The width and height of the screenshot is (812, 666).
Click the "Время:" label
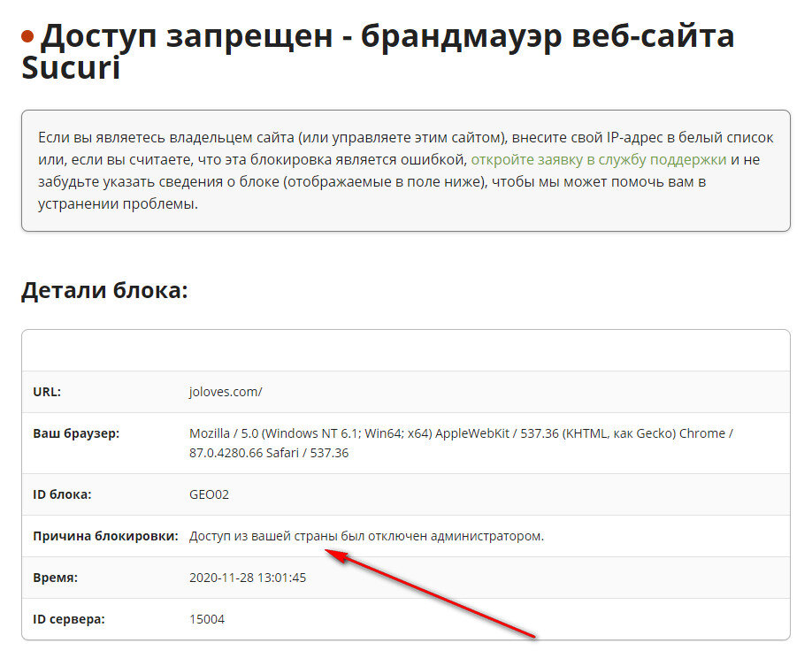click(x=56, y=578)
